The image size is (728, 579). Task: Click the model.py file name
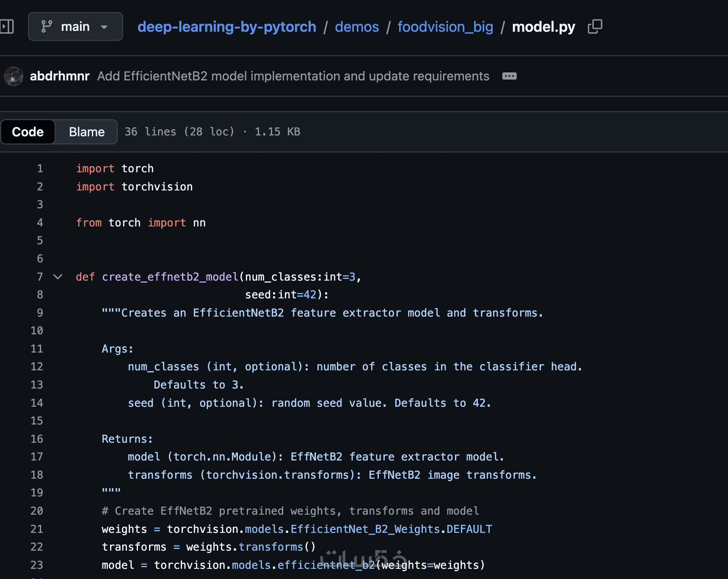click(543, 27)
